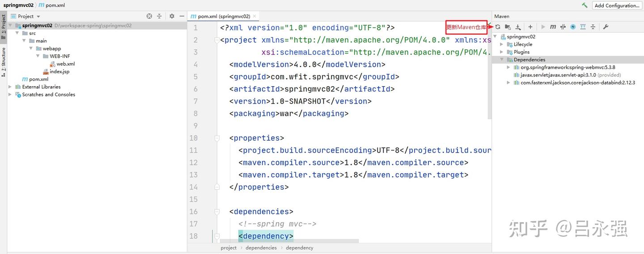Collapse the main folder arrow
644x254 pixels.
[24, 41]
